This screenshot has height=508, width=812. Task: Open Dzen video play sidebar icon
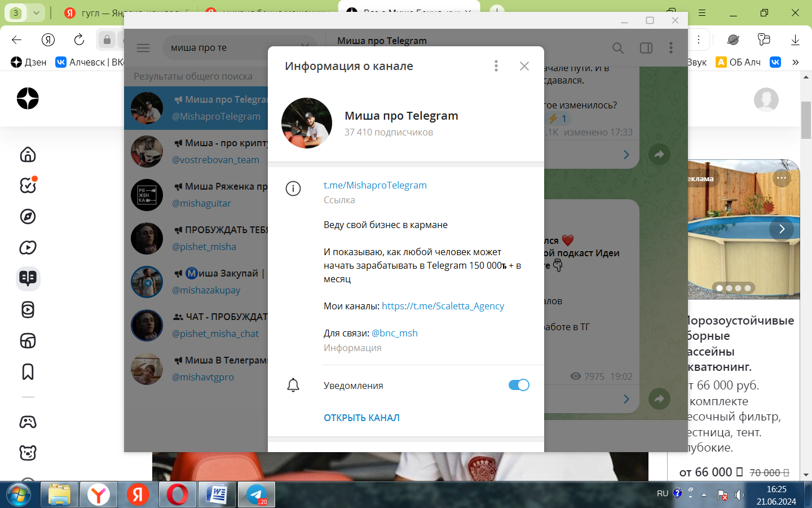[28, 247]
